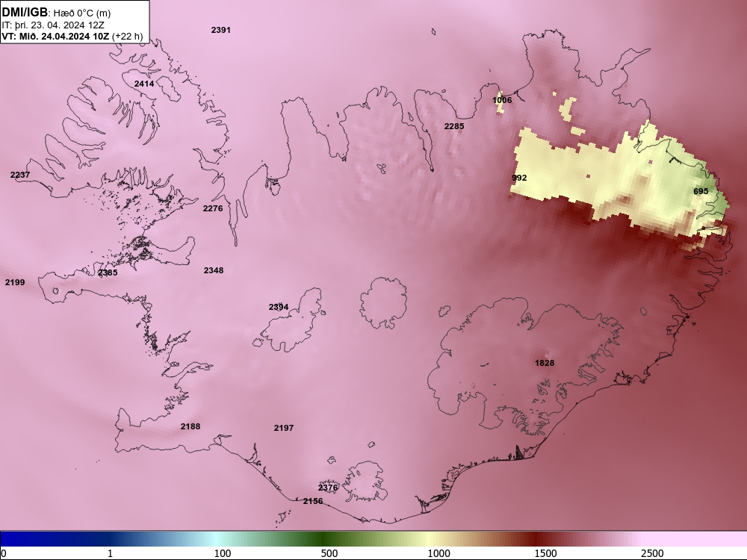Click the 1828 value on Vatnajökull
The width and height of the screenshot is (747, 560).
[545, 363]
